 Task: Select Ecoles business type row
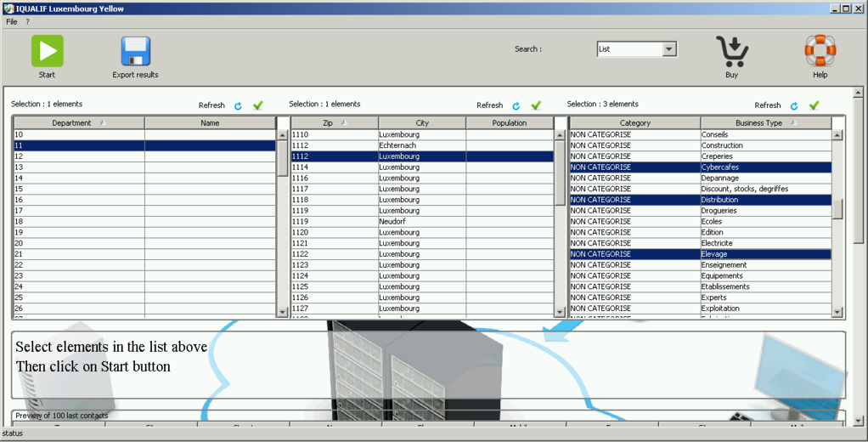tap(701, 222)
